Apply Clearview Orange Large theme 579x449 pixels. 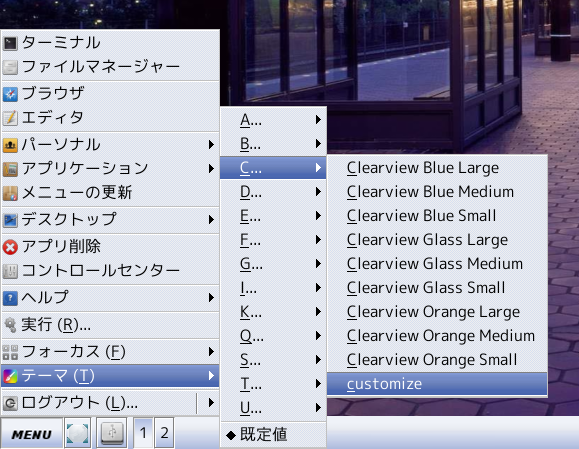point(437,312)
